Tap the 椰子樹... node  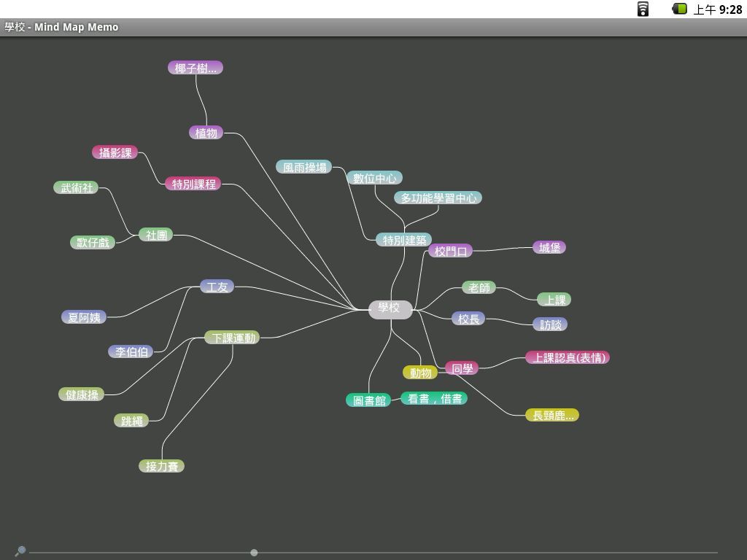click(x=196, y=68)
